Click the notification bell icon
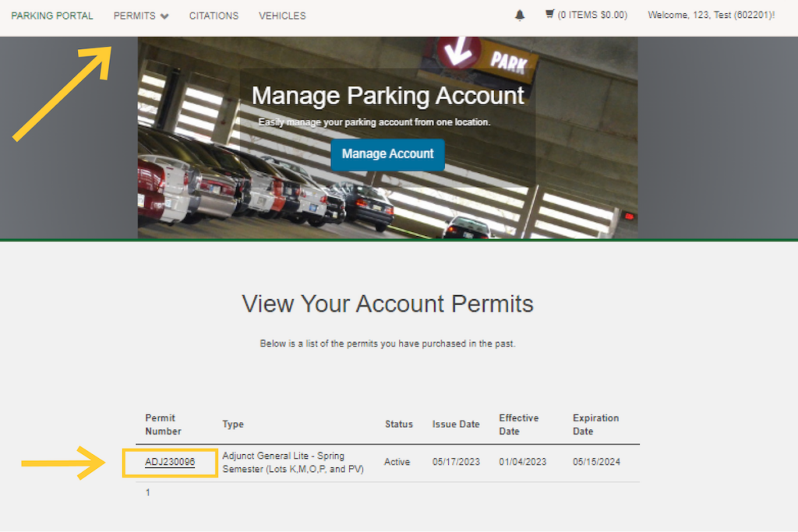Screen dimensions: 798x532 [520, 16]
